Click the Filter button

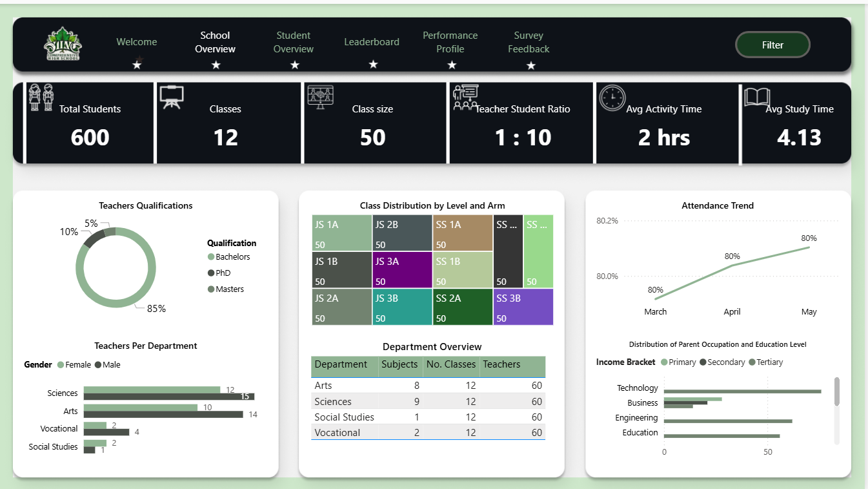pos(772,45)
